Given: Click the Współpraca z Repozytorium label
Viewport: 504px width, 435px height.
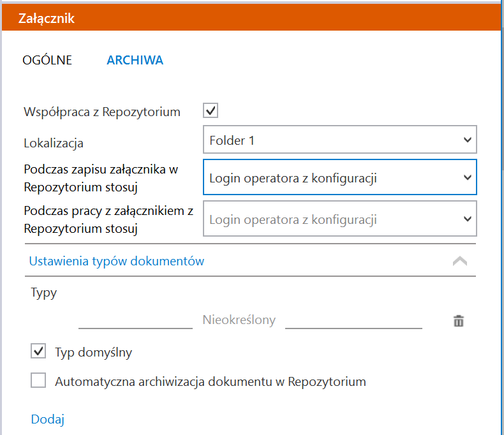Looking at the screenshot, I should [102, 112].
